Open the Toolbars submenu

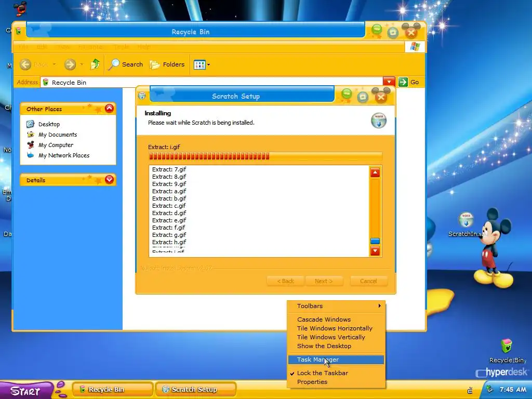pyautogui.click(x=336, y=306)
